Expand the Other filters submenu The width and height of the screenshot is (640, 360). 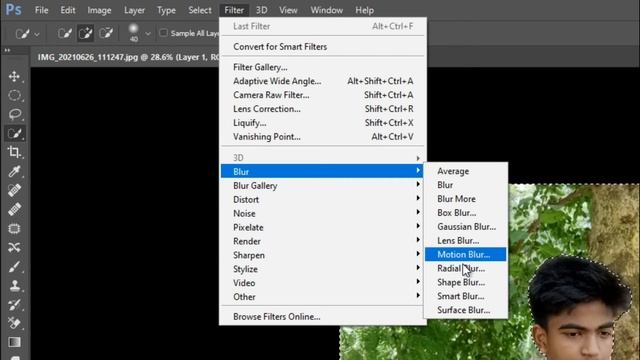coord(322,297)
